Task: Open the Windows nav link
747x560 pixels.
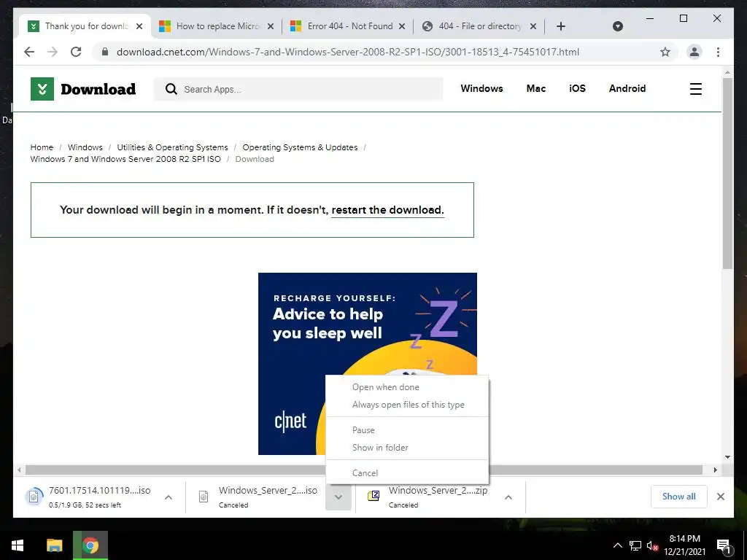Action: 481,88
